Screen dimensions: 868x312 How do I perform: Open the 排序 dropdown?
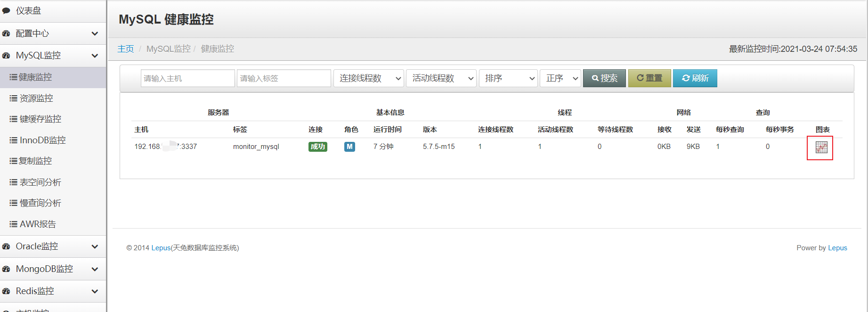point(508,78)
